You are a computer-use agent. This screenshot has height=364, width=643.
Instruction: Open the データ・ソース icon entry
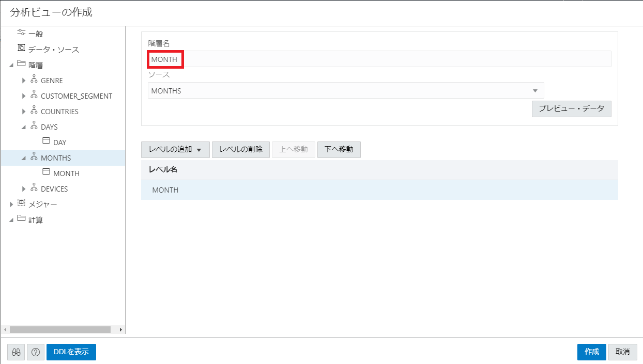coord(22,49)
